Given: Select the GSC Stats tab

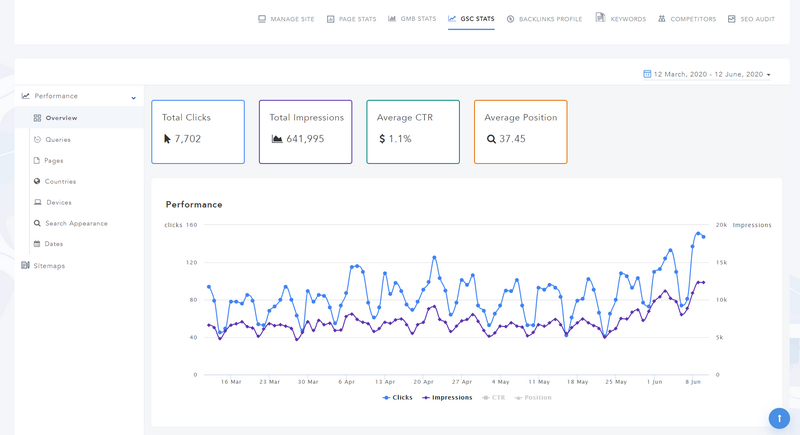Looking at the screenshot, I should tap(471, 19).
